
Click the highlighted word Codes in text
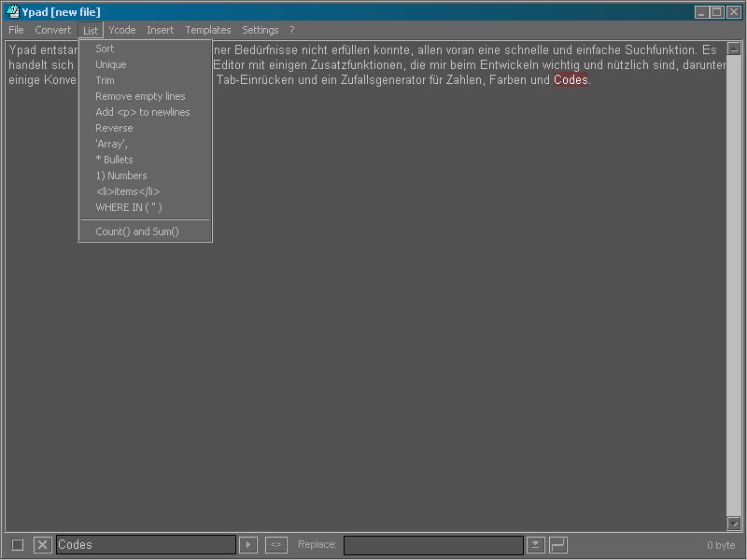coord(571,80)
